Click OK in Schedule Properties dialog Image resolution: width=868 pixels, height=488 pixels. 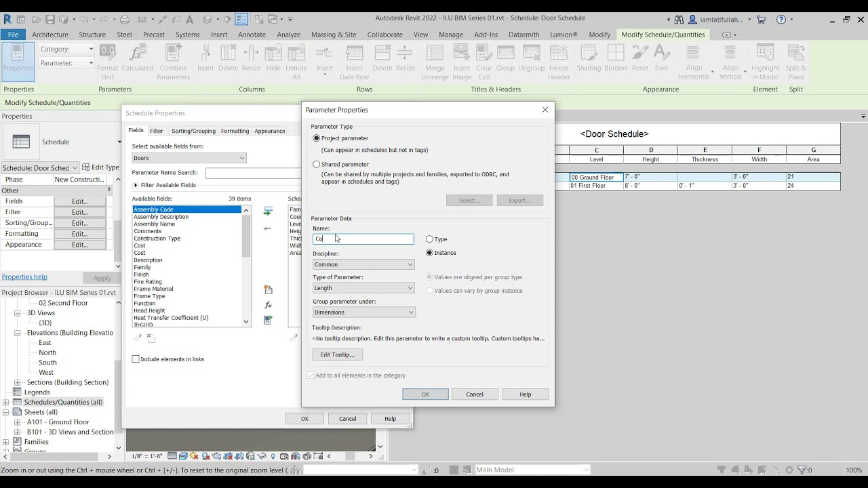tap(304, 419)
